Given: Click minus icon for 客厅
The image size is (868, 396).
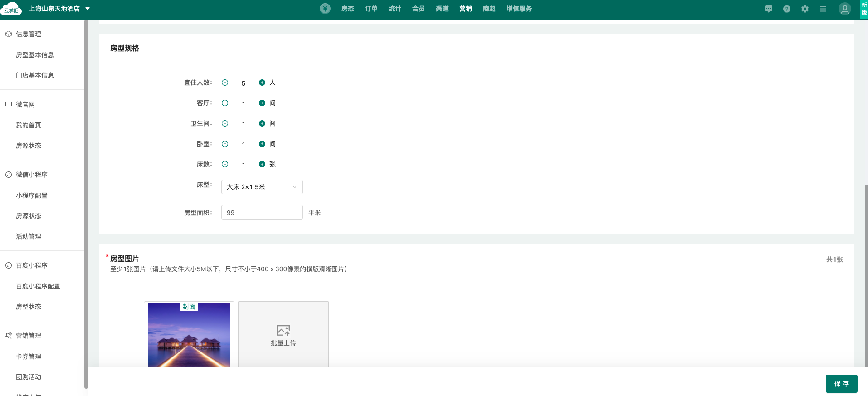Looking at the screenshot, I should [225, 103].
